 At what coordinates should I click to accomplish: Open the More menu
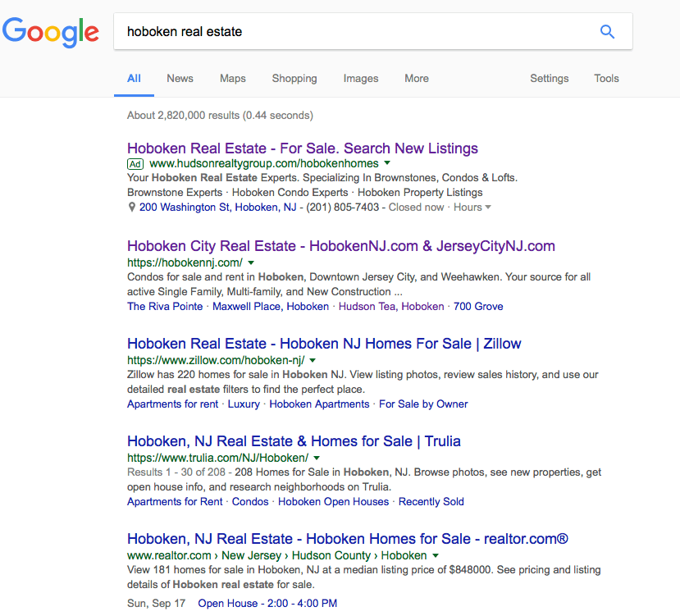[x=417, y=79]
